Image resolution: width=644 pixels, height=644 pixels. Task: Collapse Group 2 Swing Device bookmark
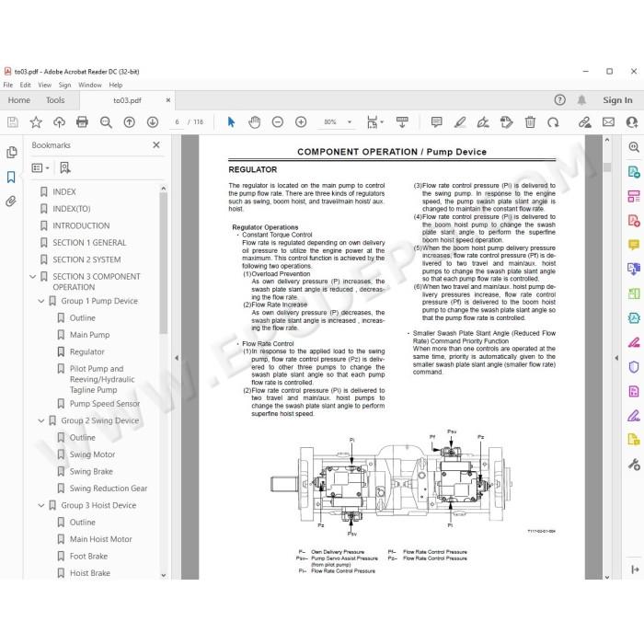[x=41, y=420]
